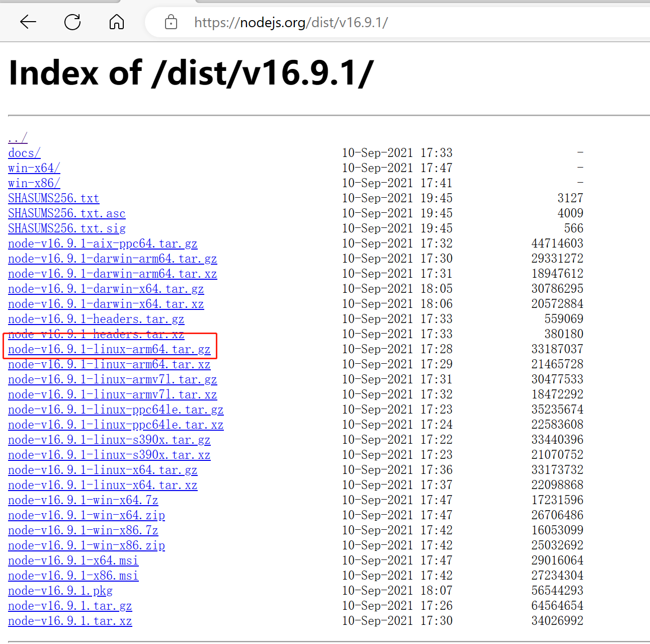Open the docs/ folder link
650x644 pixels.
pyautogui.click(x=24, y=153)
